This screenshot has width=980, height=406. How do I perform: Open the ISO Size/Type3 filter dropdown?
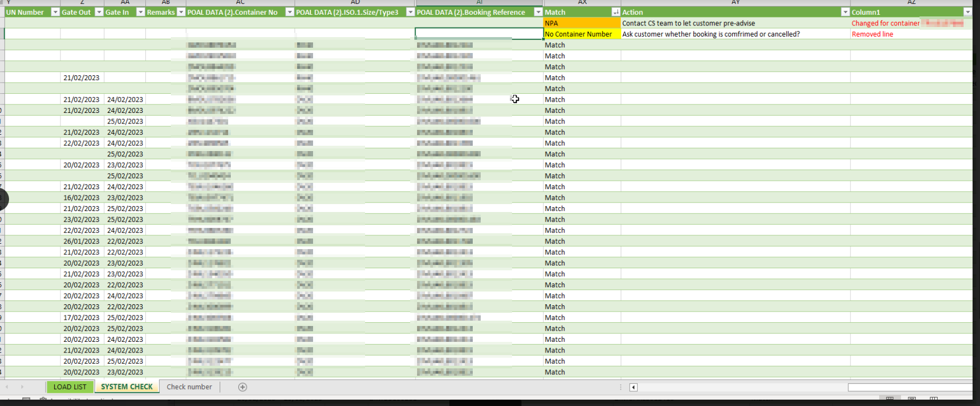(x=410, y=12)
